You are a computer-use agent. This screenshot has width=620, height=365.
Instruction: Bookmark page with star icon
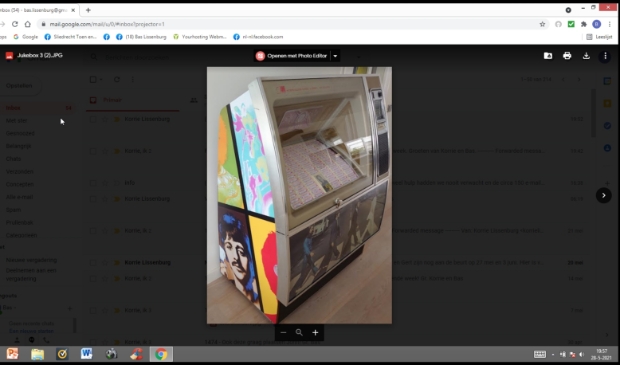pyautogui.click(x=542, y=24)
